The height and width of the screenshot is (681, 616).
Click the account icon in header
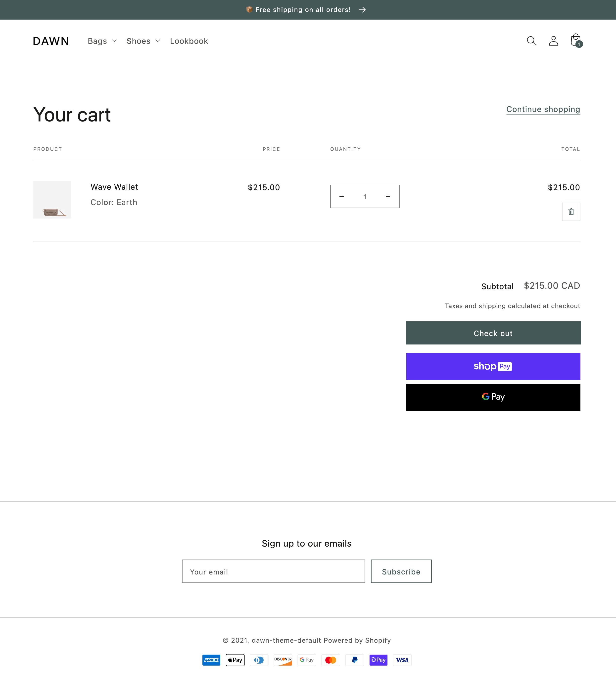[x=553, y=41]
